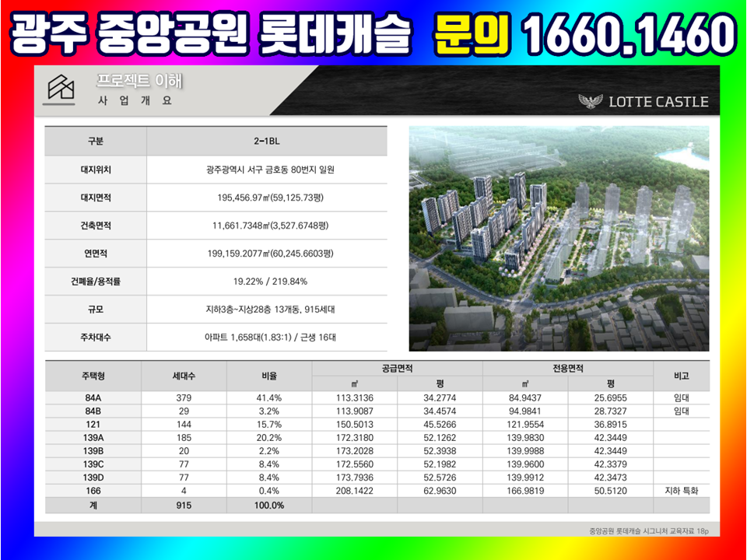Click the 150.5013 supply area cell

pyautogui.click(x=355, y=425)
